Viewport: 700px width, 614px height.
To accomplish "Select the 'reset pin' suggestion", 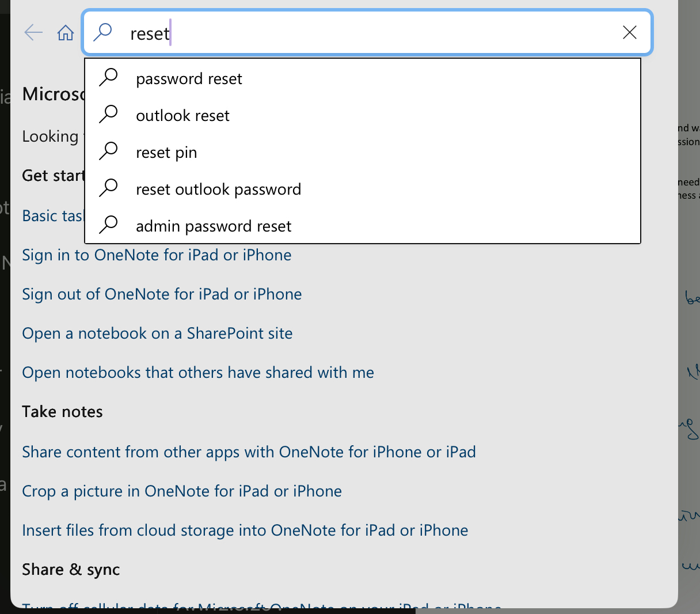I will pyautogui.click(x=363, y=152).
